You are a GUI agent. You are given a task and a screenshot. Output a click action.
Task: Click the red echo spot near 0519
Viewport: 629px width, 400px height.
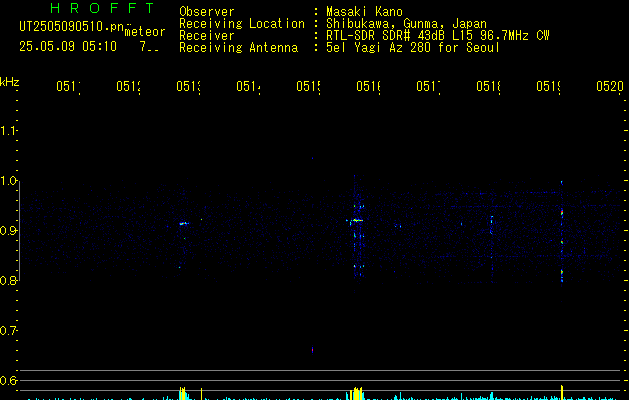(x=562, y=213)
